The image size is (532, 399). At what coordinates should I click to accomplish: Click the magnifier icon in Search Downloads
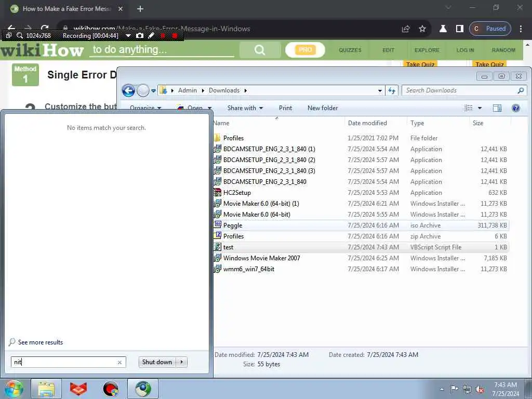[521, 90]
